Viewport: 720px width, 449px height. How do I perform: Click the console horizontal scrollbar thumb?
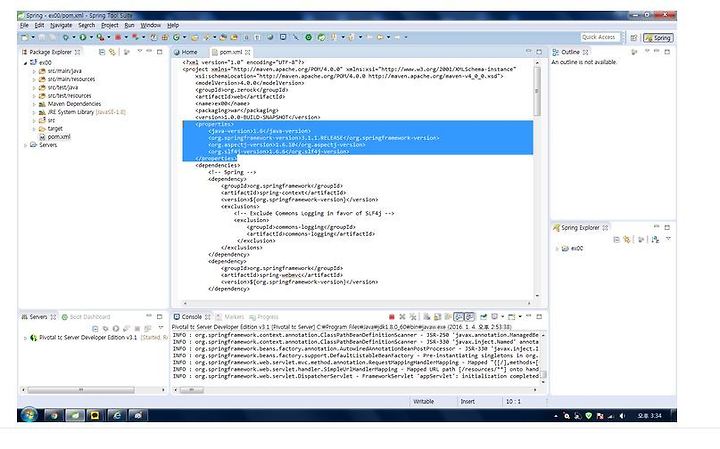click(191, 390)
